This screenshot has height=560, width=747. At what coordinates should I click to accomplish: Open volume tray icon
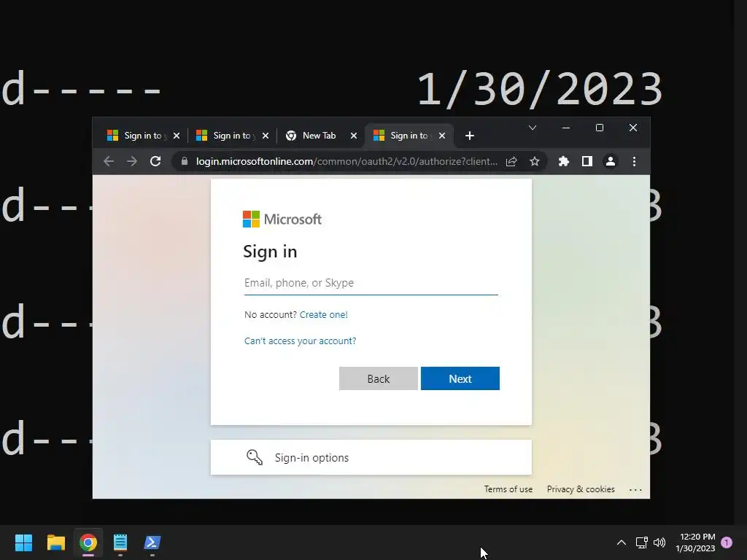659,542
